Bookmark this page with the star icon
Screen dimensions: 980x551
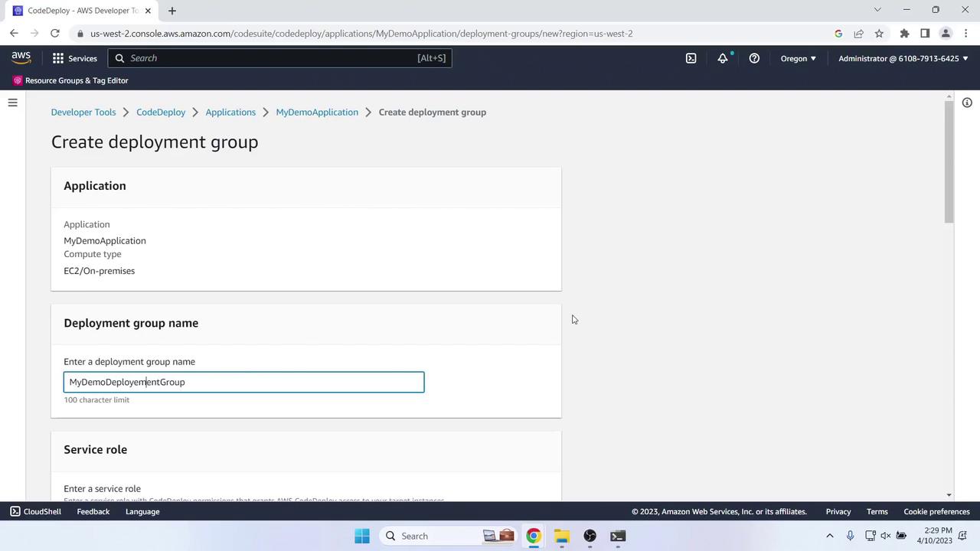[x=879, y=34]
